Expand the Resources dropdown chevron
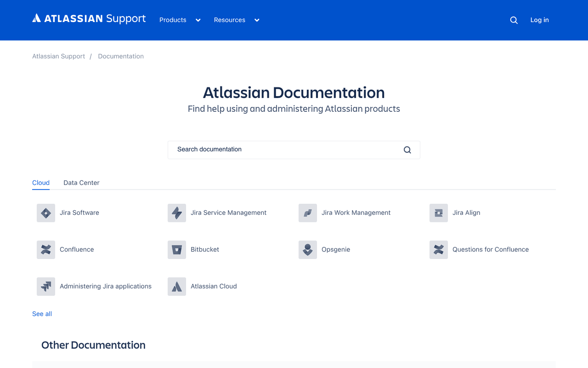588x368 pixels. [x=257, y=20]
